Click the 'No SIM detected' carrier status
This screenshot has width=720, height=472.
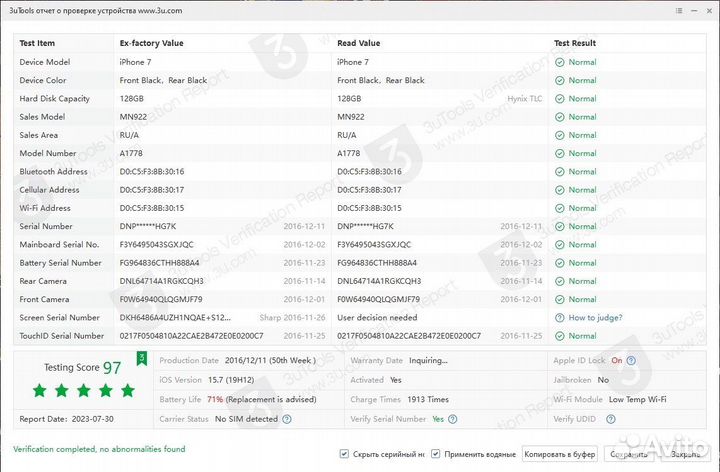246,419
